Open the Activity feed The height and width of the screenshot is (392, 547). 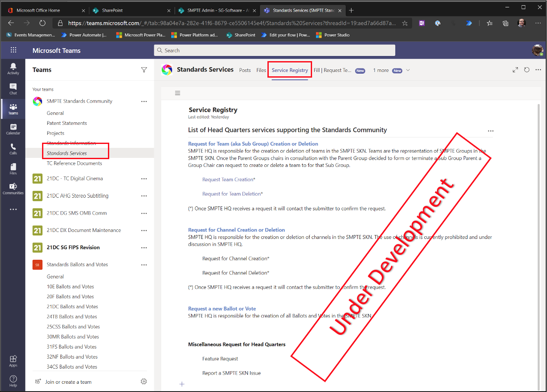click(x=13, y=68)
